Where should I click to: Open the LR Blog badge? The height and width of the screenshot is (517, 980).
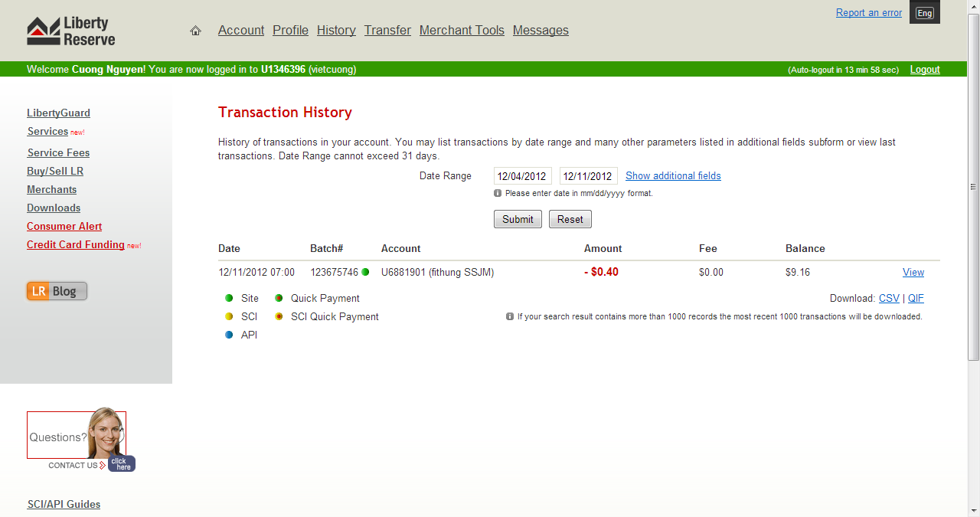tap(57, 291)
